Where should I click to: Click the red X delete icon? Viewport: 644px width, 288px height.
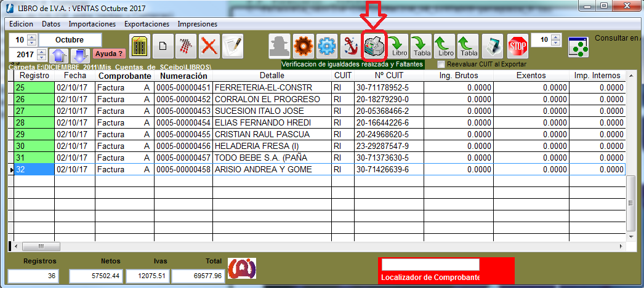point(209,46)
